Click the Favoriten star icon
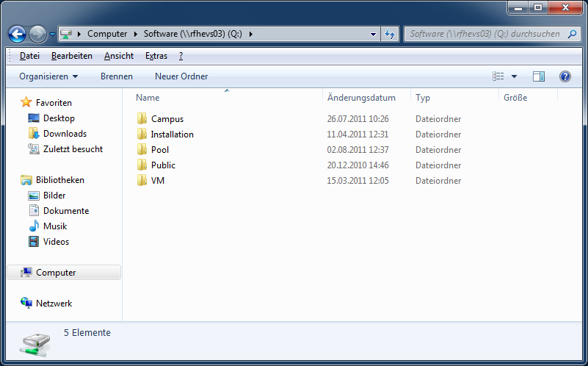 point(26,102)
